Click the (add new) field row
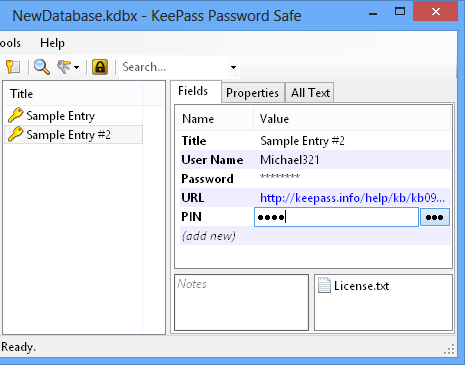This screenshot has height=365, width=465. pos(315,236)
